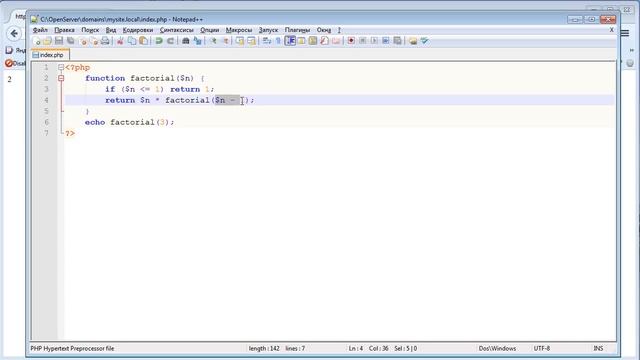
Task: Click 'Sel : 5 | 0' status entry
Action: pos(406,349)
